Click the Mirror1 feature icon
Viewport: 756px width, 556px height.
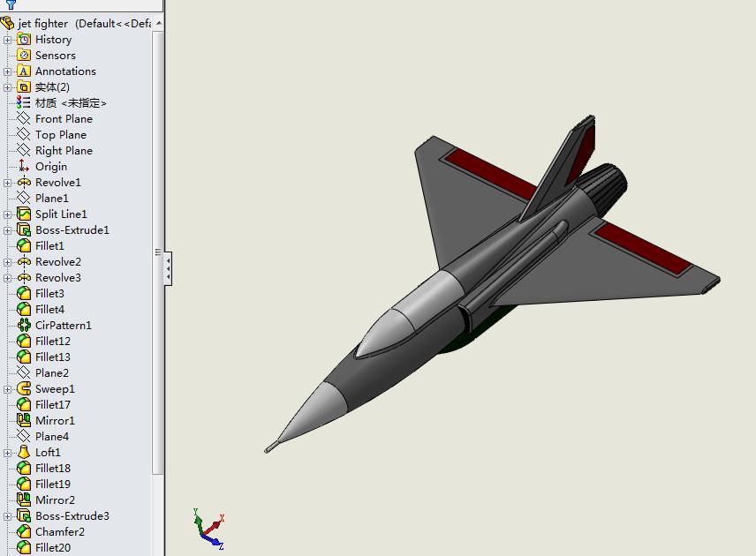point(24,421)
